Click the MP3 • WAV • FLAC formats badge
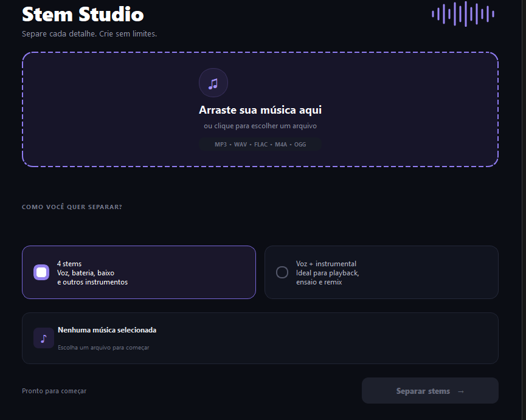 pyautogui.click(x=260, y=145)
